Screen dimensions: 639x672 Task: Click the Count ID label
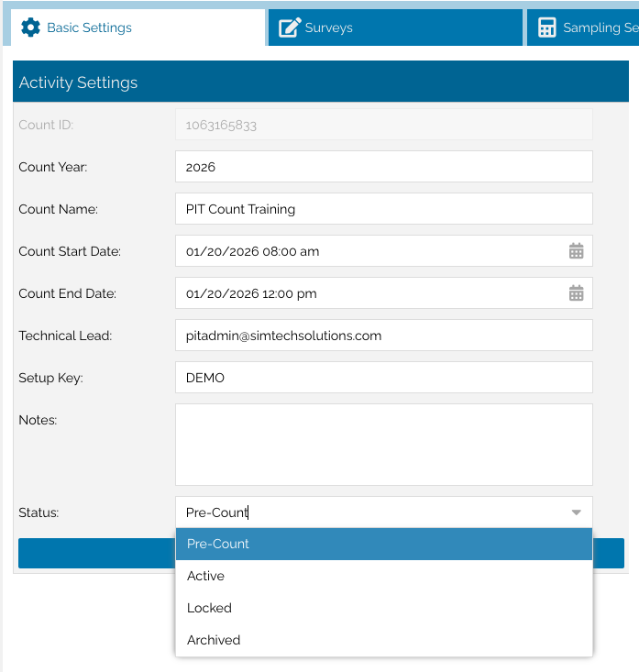pos(46,125)
